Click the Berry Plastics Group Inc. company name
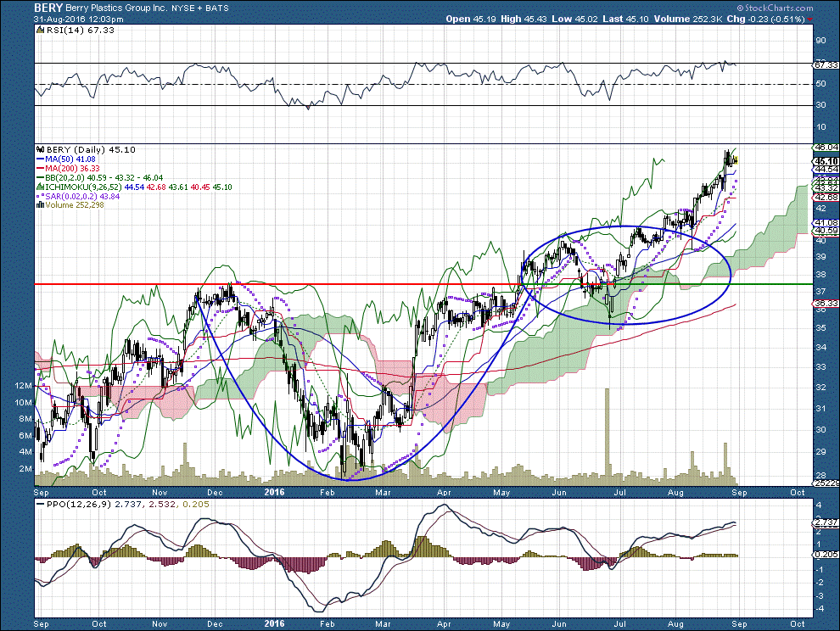Viewport: 840px width, 631px height. click(116, 8)
